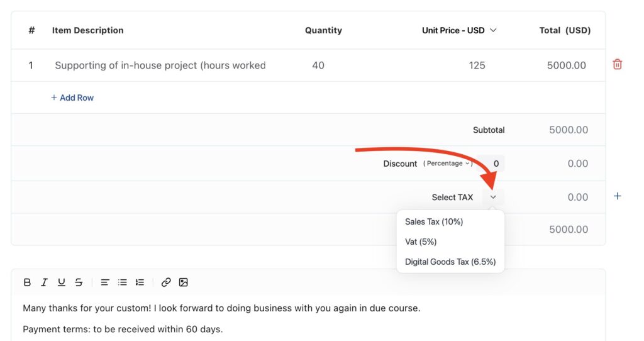The height and width of the screenshot is (341, 644).
Task: Open the Discount Percentage type dropdown
Action: (x=448, y=163)
